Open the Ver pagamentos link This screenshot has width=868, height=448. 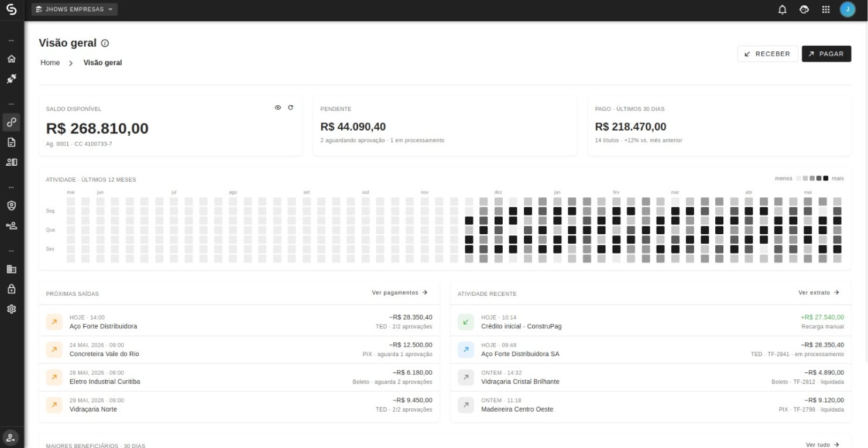(x=400, y=292)
